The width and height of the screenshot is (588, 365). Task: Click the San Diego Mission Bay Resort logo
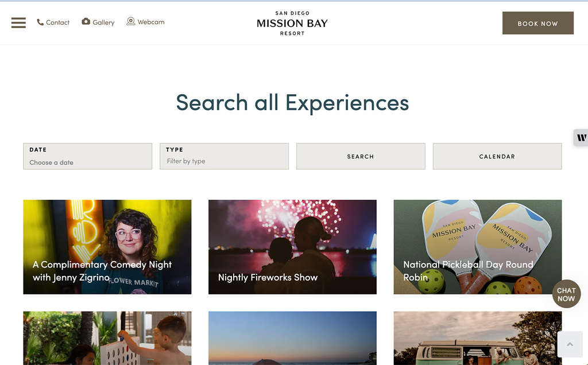point(292,23)
